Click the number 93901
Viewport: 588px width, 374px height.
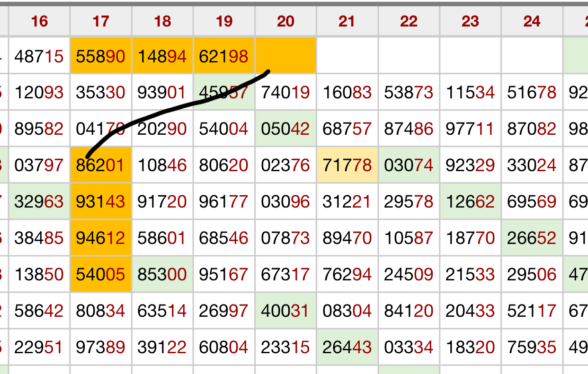coord(162,92)
